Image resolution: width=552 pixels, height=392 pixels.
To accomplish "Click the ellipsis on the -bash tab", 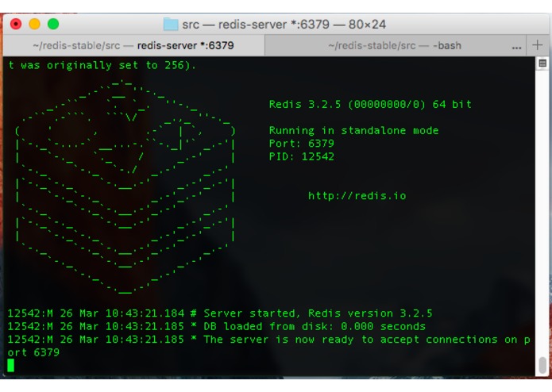I will pos(516,48).
